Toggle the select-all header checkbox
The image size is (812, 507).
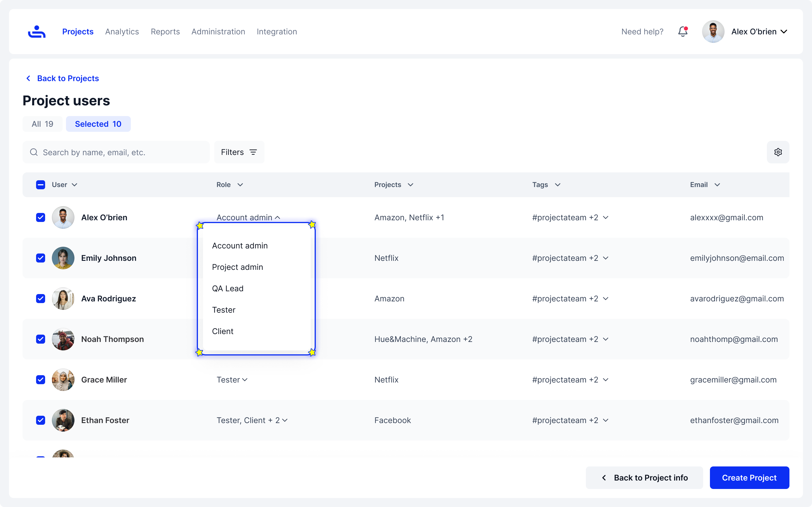click(x=41, y=185)
